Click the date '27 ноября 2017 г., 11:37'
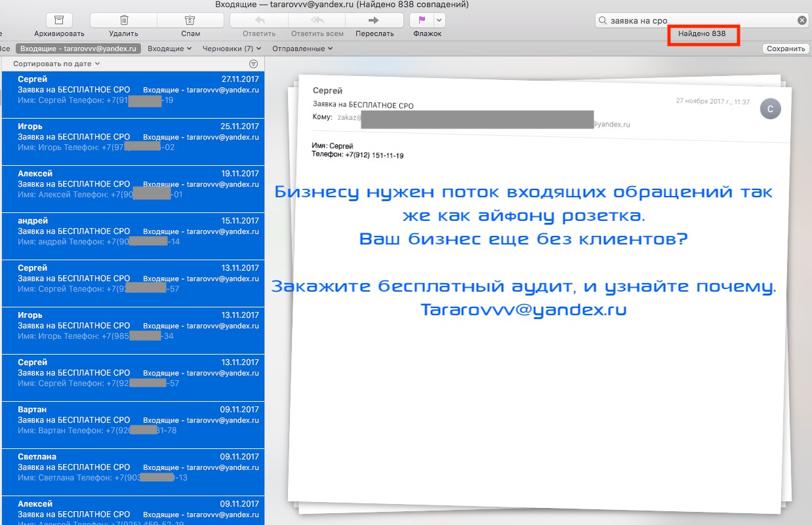This screenshot has width=812, height=525. [713, 102]
